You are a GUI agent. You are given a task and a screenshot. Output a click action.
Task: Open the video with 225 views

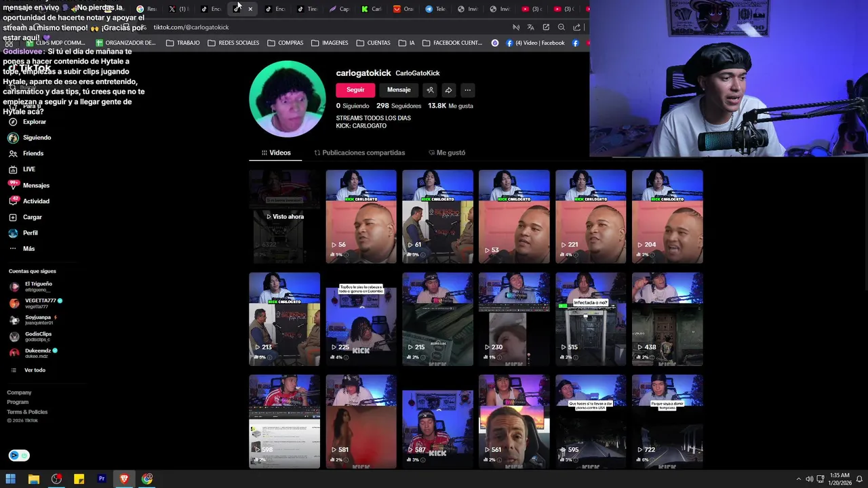[x=361, y=319]
